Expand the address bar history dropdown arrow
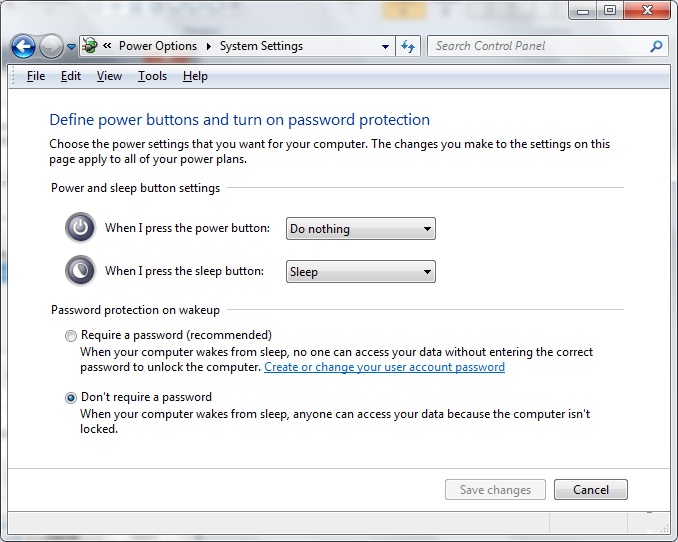678x542 pixels. [x=385, y=46]
